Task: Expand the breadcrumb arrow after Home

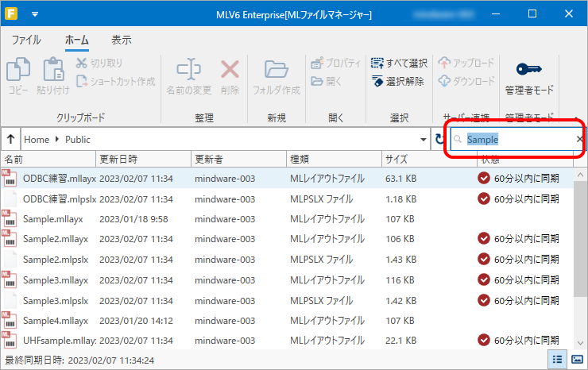Action: (57, 140)
